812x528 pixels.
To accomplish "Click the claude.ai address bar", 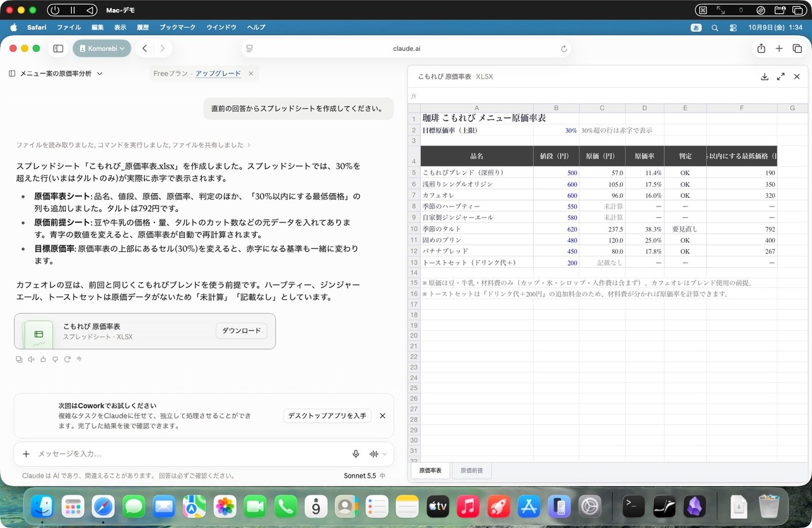I will (x=407, y=49).
